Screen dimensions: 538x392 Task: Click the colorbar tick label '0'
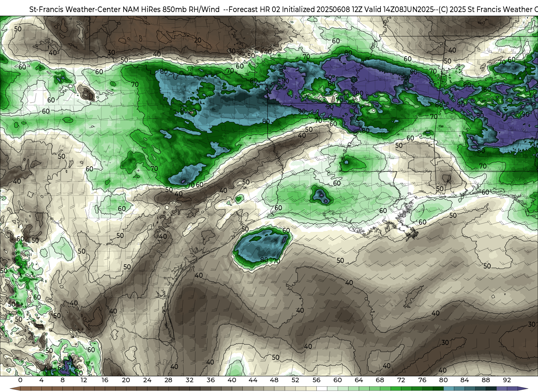click(20, 380)
